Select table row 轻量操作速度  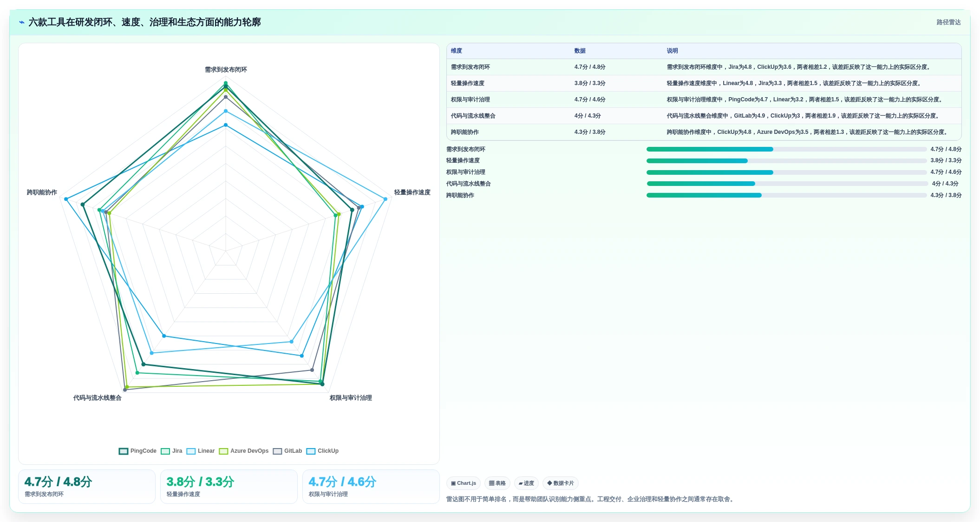tap(704, 83)
